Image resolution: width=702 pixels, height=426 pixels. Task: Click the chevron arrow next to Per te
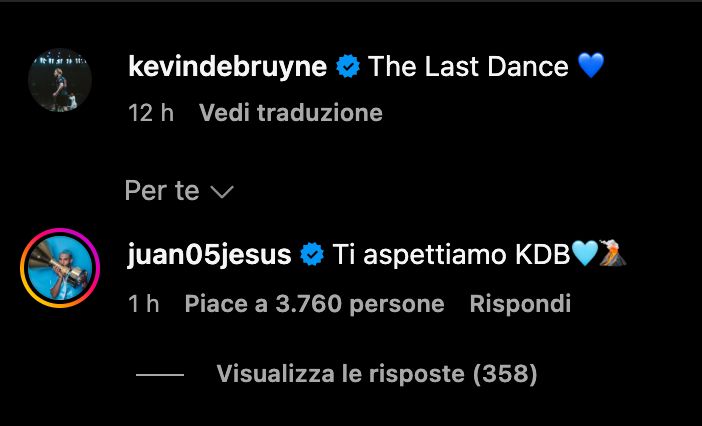coord(222,192)
